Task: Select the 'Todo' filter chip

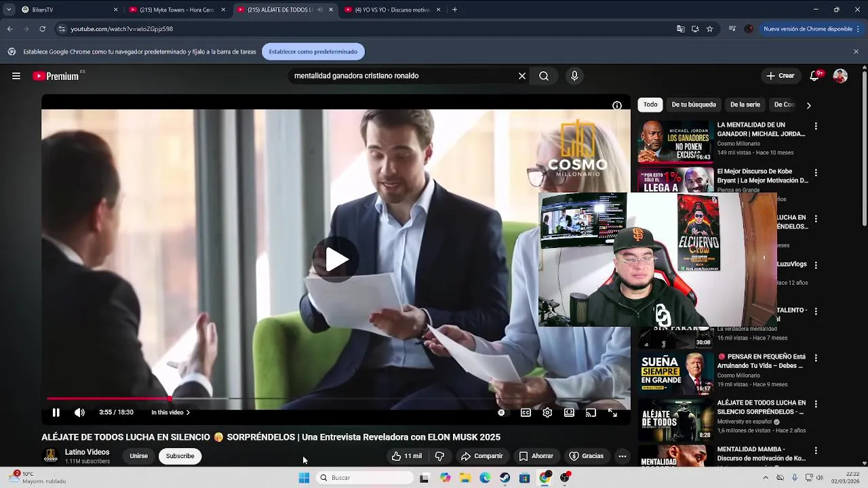Action: coord(650,104)
